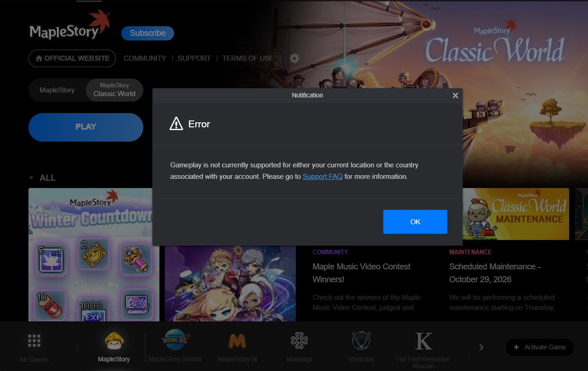
Task: Go to the OFFICIAL WEBSITE button
Action: coord(72,58)
